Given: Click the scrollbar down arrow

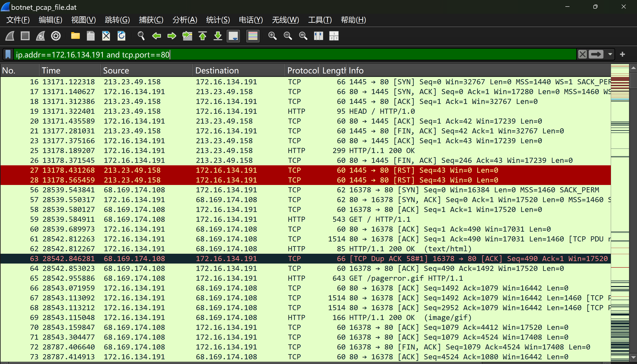Looking at the screenshot, I should (x=633, y=357).
